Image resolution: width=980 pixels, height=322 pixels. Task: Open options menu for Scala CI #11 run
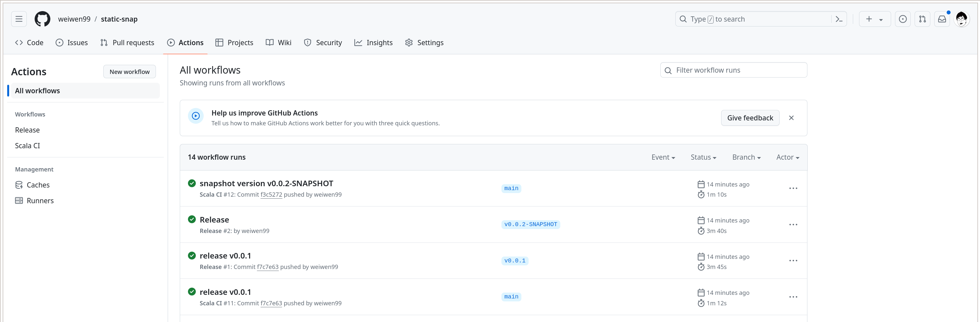pos(793,297)
